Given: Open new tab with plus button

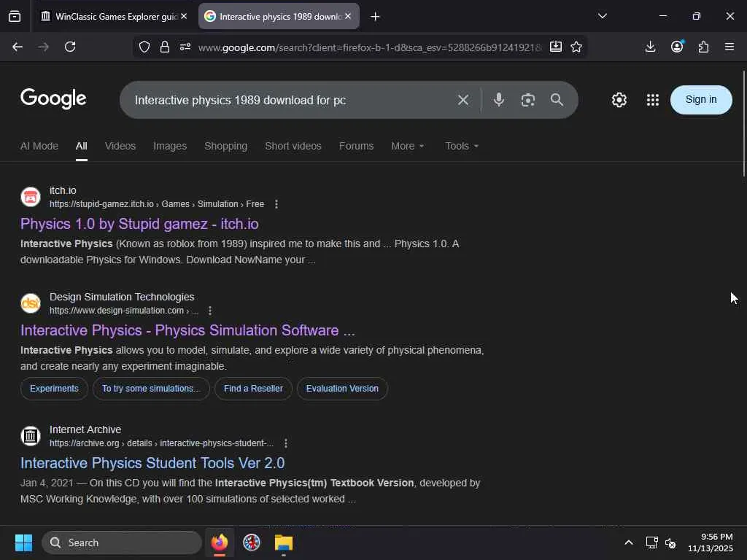Looking at the screenshot, I should (x=376, y=17).
